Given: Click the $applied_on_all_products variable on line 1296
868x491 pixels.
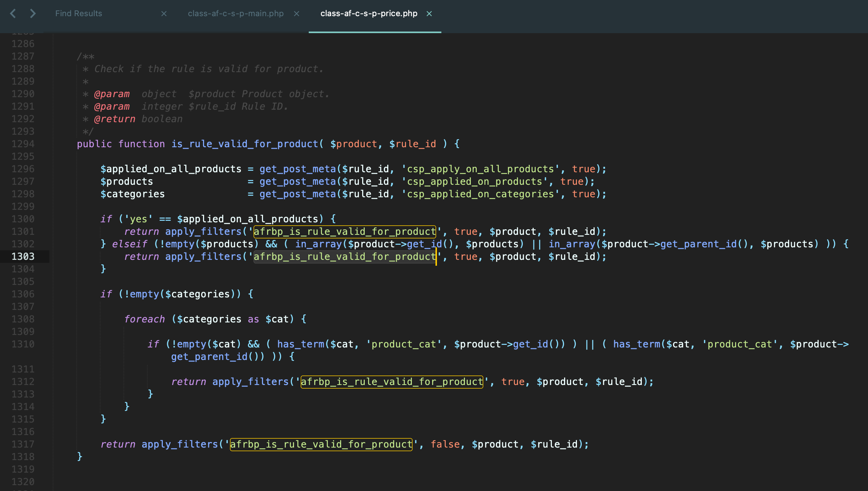Looking at the screenshot, I should click(171, 169).
